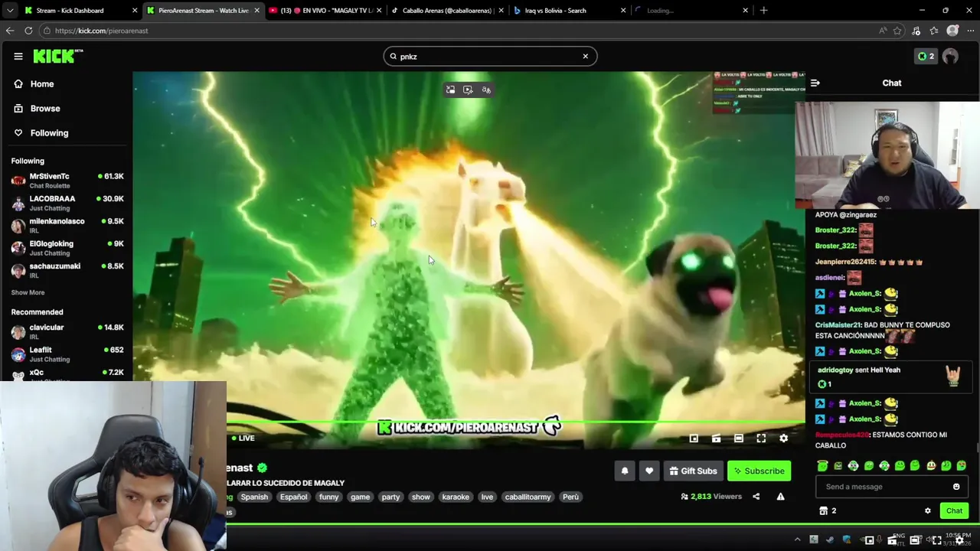Open the browser collections icon
This screenshot has width=980, height=551.
click(934, 31)
